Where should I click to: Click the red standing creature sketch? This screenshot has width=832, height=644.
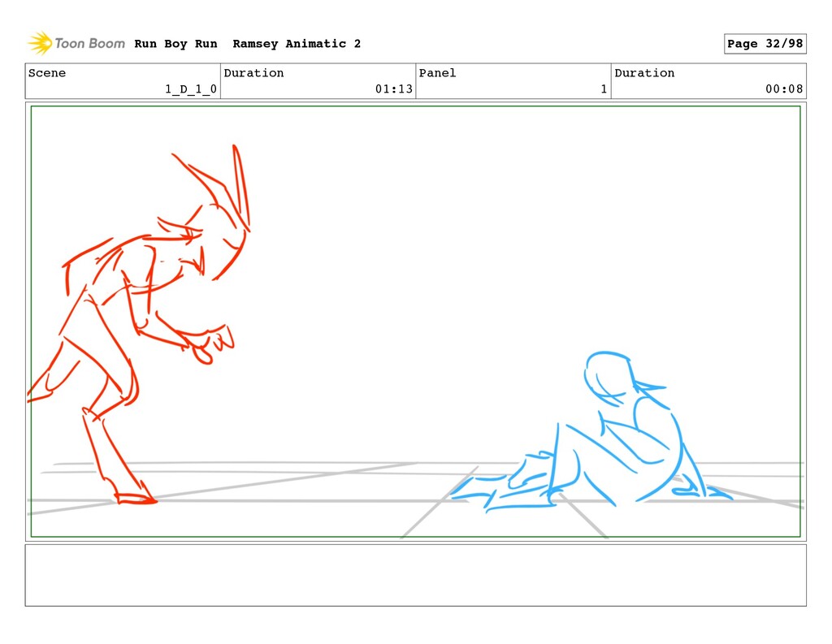point(139,323)
